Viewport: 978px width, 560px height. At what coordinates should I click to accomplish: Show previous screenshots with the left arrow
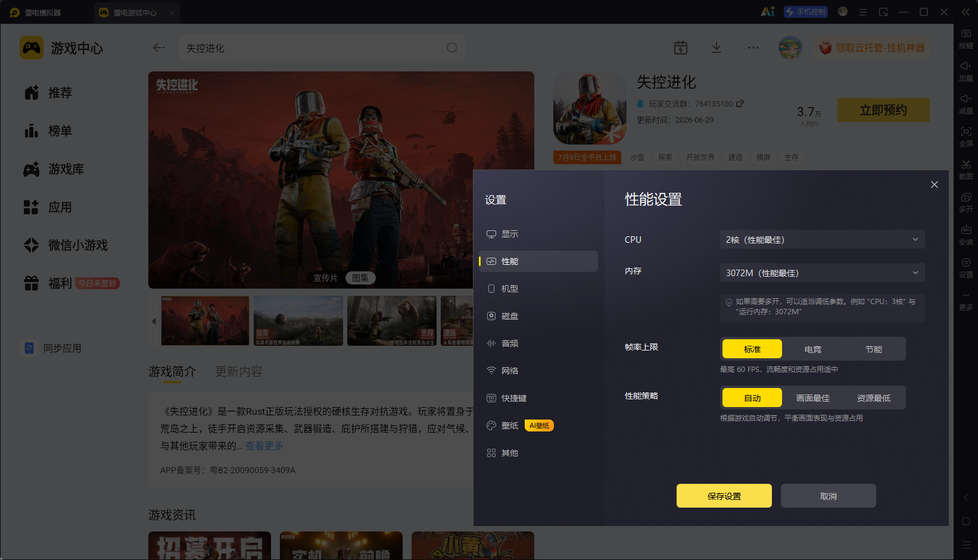[154, 321]
